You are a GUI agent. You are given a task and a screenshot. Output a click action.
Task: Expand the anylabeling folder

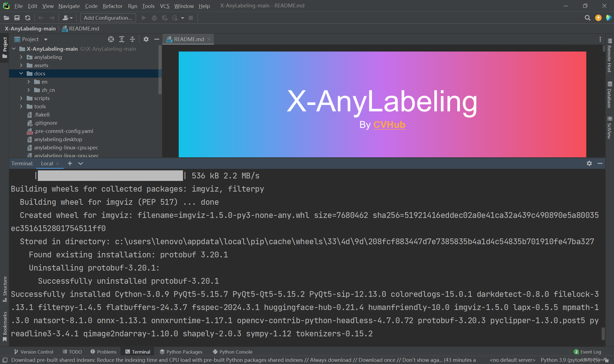[x=21, y=57]
